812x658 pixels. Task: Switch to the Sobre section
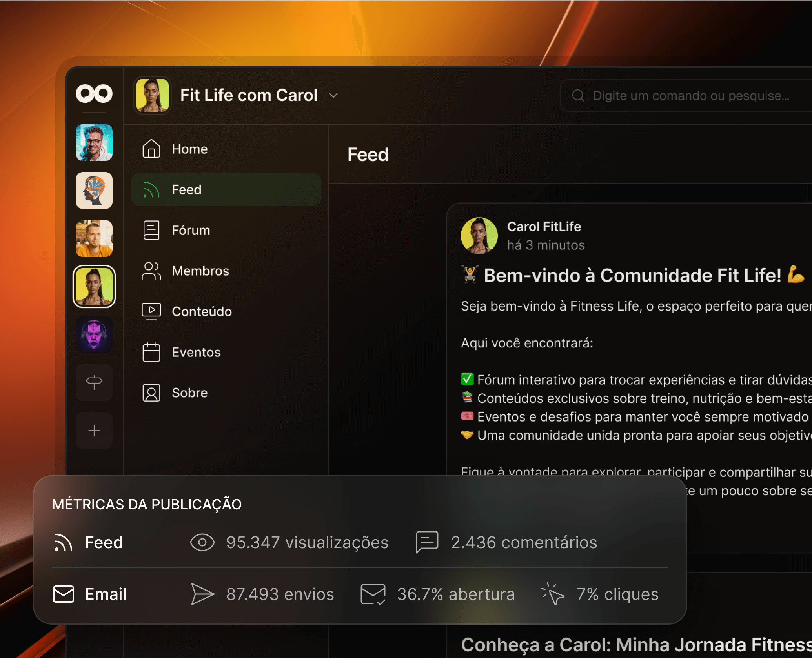(190, 393)
